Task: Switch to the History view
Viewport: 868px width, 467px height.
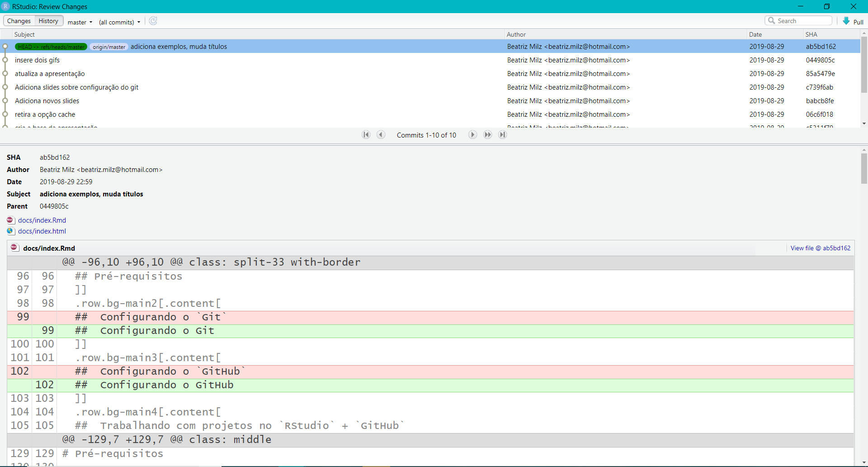Action: (48, 21)
